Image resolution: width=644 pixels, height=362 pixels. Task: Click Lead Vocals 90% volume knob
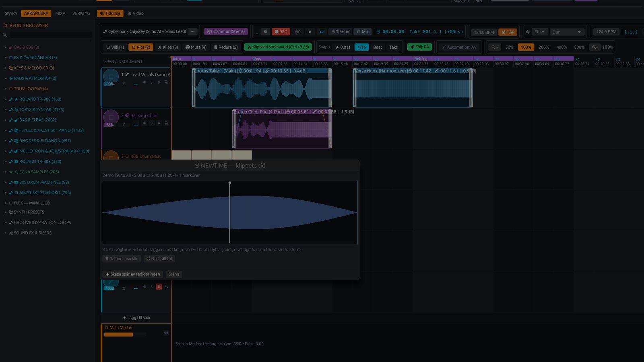pos(111,77)
